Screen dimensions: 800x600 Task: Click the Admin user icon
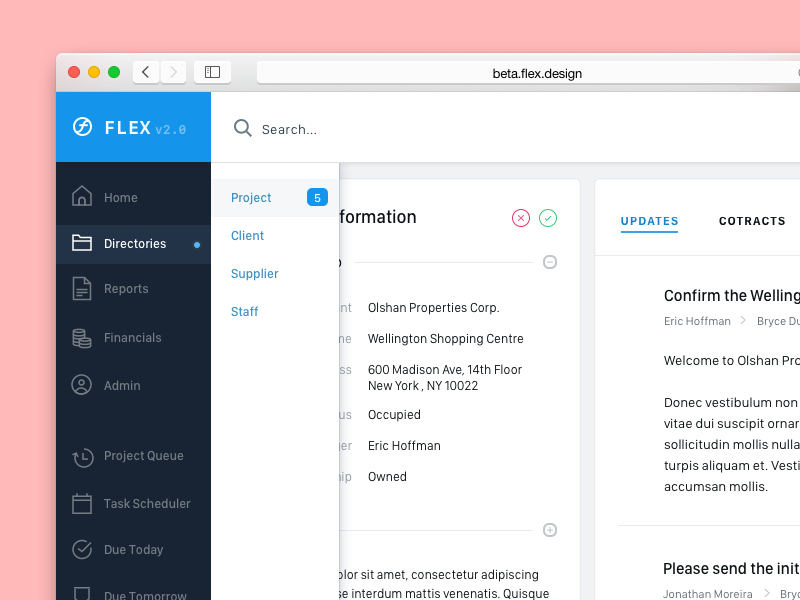click(82, 385)
